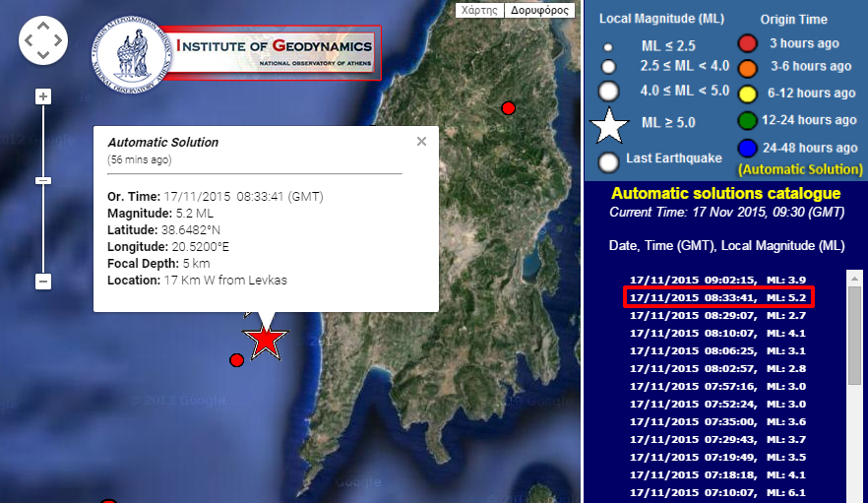Close the Automatic Solution info popup
The width and height of the screenshot is (868, 503).
[421, 142]
